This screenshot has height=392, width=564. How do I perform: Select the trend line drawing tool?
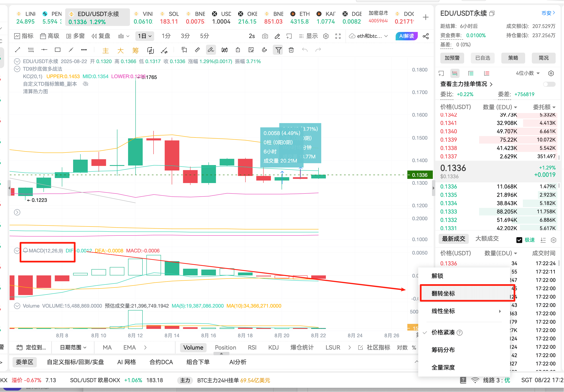coord(17,50)
